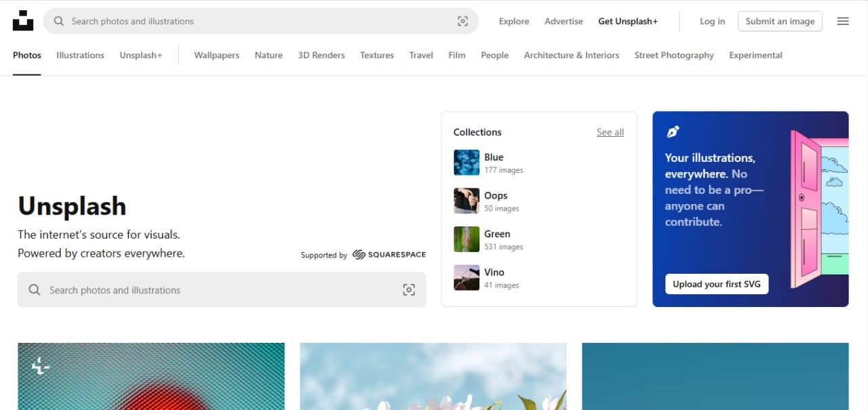Screen dimensions: 868x410
Task: Open the 3D Renders category
Action: [x=321, y=55]
